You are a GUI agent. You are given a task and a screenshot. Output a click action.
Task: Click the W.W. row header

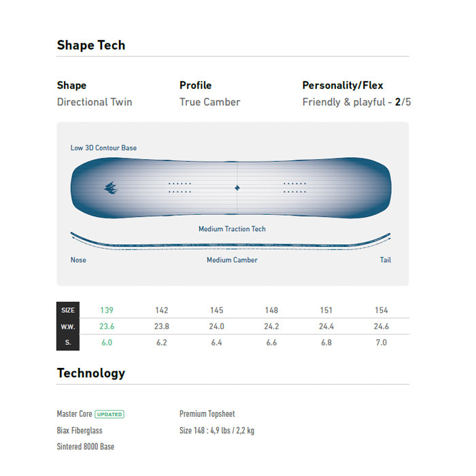68,326
